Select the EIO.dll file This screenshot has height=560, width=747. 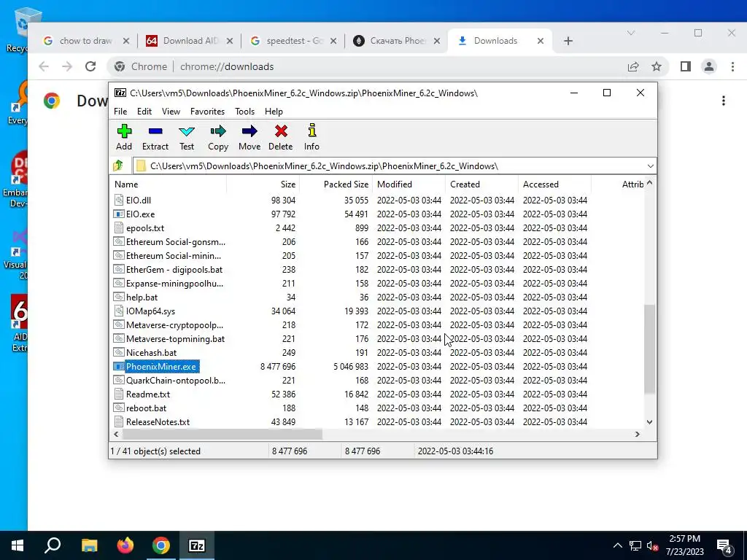138,201
